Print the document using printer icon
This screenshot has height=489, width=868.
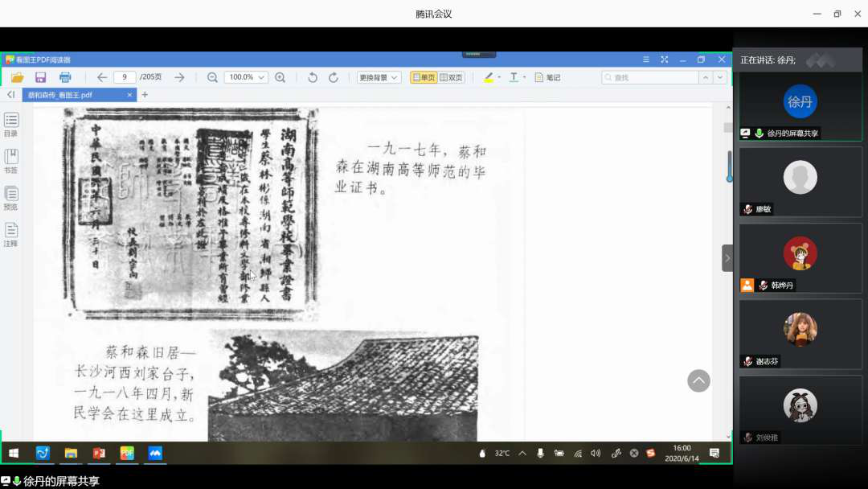click(x=65, y=77)
